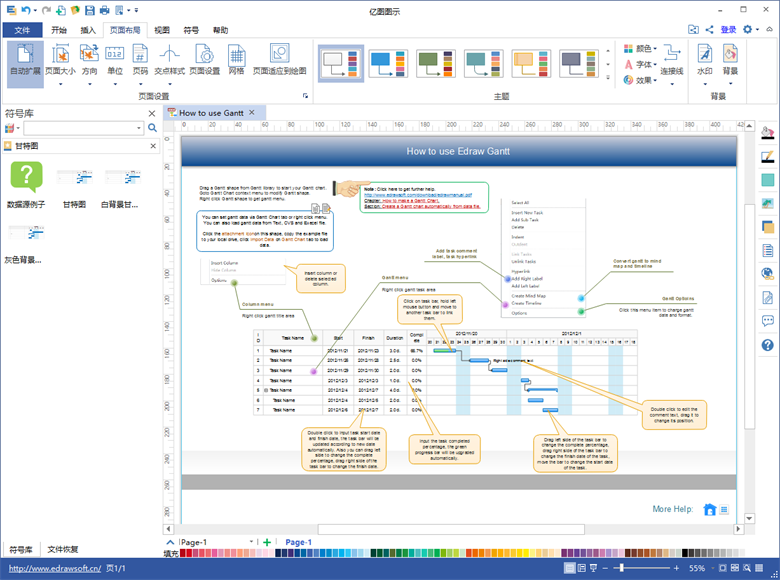Open the comment speech bubble in right sidebar
Viewport: 780px width, 580px height.
[768, 321]
